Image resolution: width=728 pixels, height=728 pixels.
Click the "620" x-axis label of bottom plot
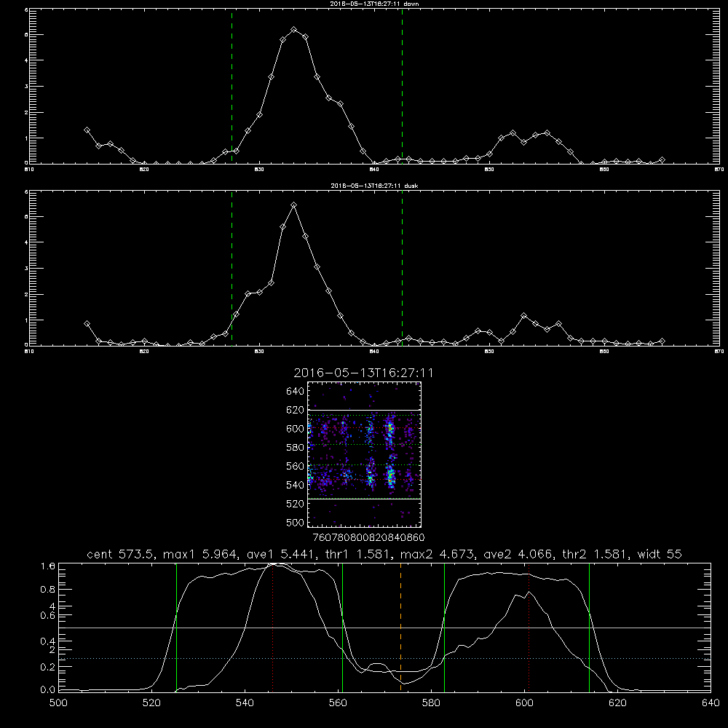(617, 703)
